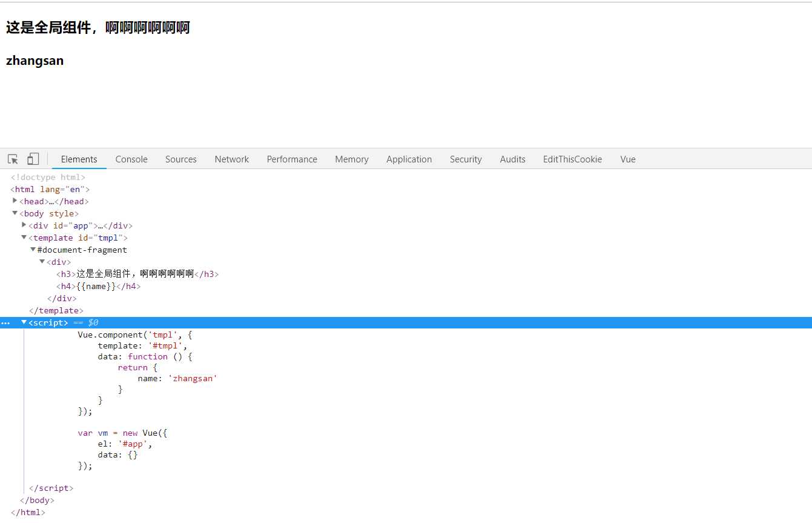Click the data: function () line
This screenshot has width=812, height=523.
pyautogui.click(x=145, y=356)
